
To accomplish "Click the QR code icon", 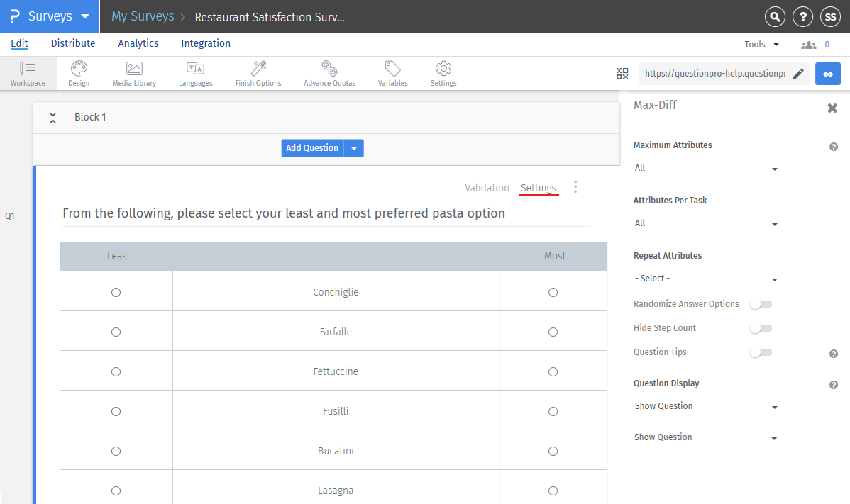I will pos(622,74).
